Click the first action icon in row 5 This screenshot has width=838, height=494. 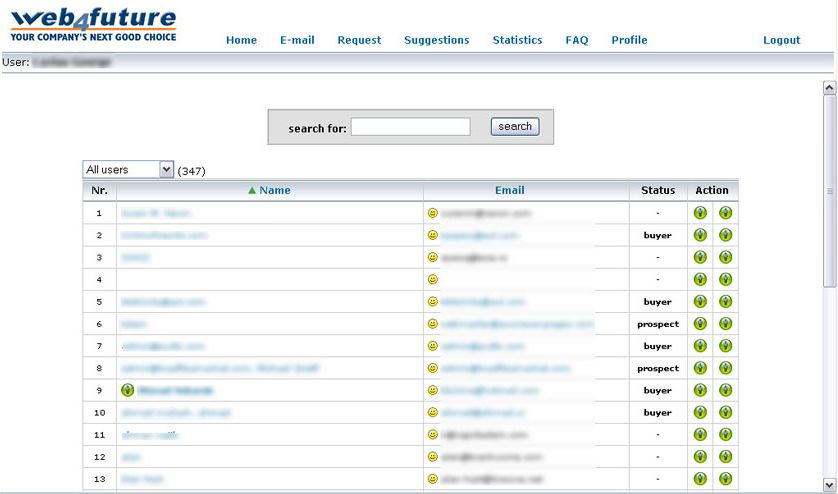[x=700, y=301]
